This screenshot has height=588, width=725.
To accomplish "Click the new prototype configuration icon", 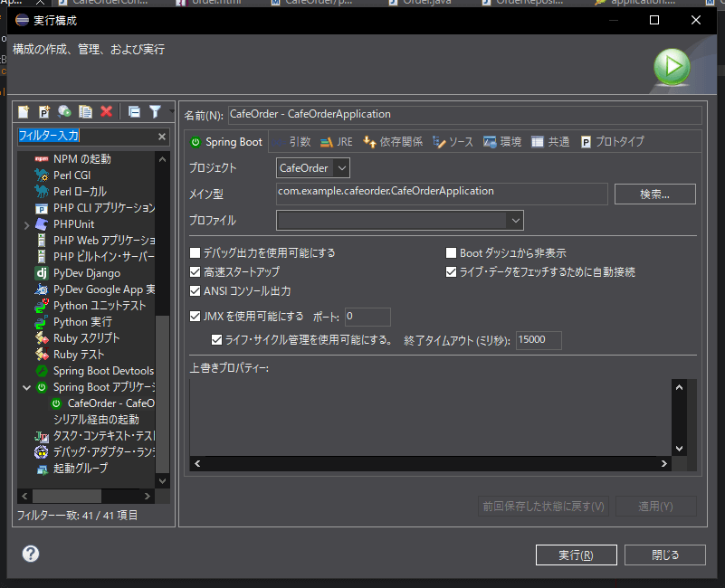I will 43,111.
